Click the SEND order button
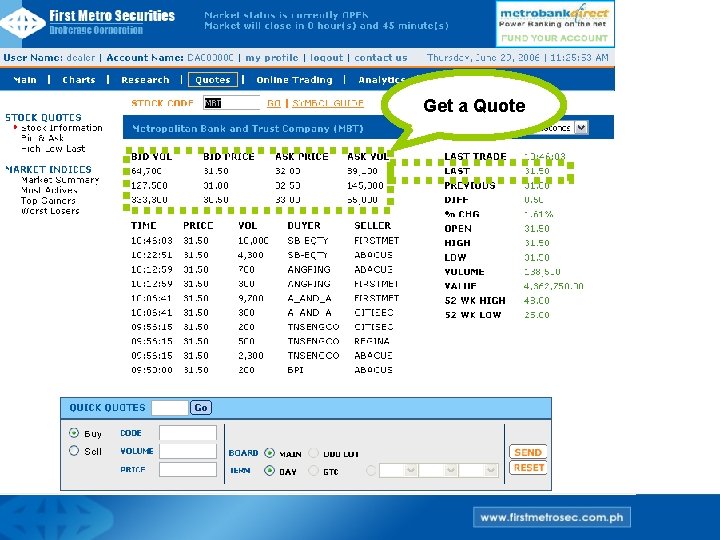The height and width of the screenshot is (540, 720). pyautogui.click(x=528, y=452)
